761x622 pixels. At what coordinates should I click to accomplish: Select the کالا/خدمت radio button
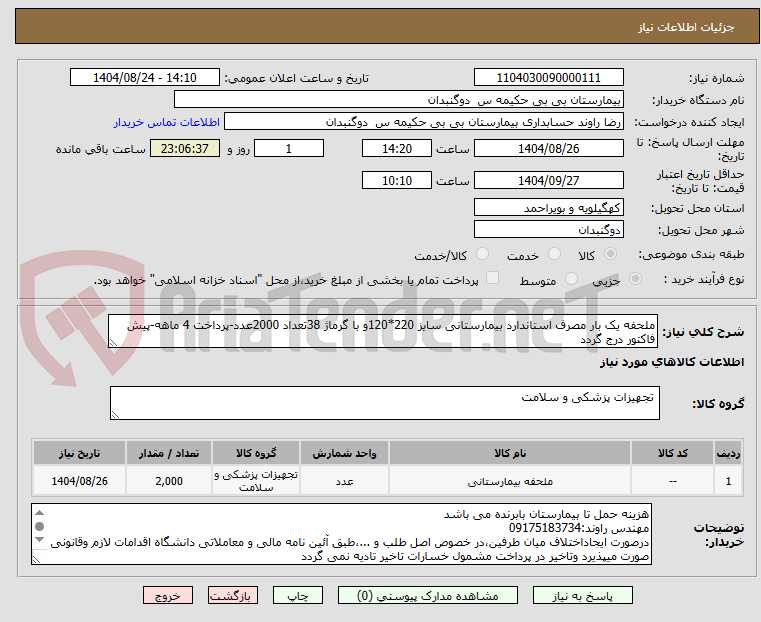point(482,254)
